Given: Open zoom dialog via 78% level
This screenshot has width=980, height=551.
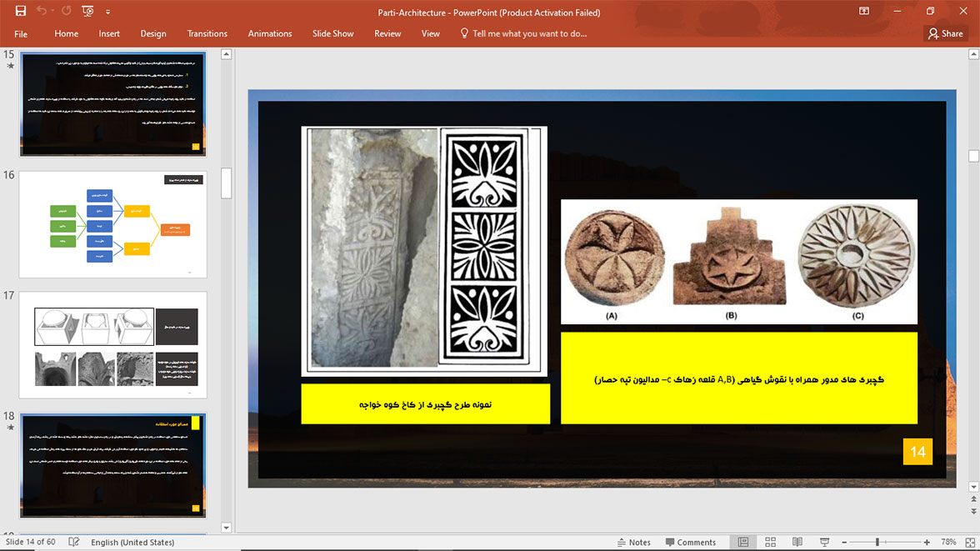Looking at the screenshot, I should click(948, 542).
